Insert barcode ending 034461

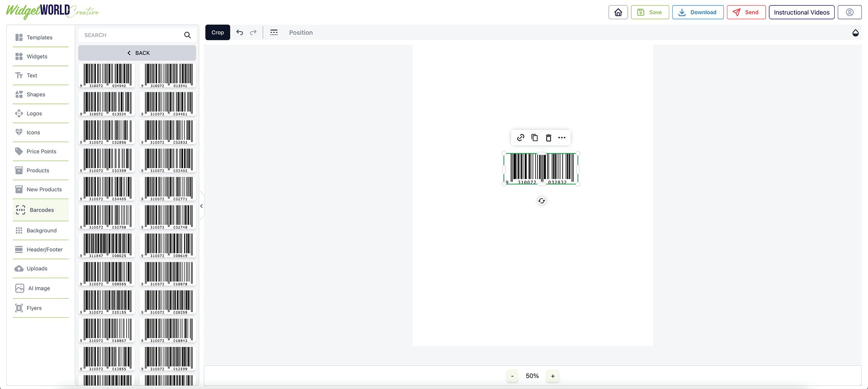coord(168,104)
